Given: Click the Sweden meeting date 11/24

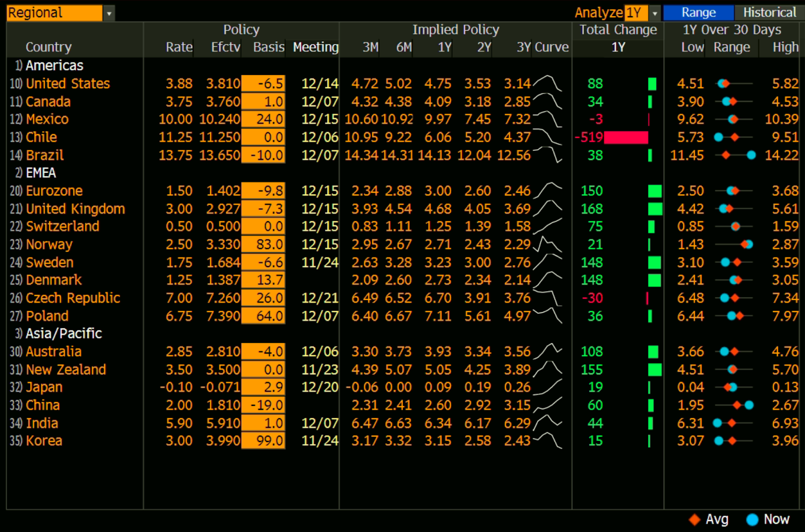Looking at the screenshot, I should (x=320, y=262).
